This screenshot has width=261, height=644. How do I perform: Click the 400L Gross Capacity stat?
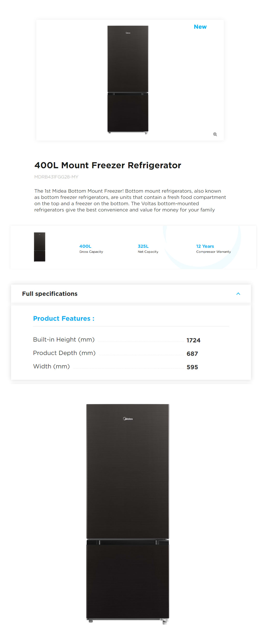click(91, 249)
